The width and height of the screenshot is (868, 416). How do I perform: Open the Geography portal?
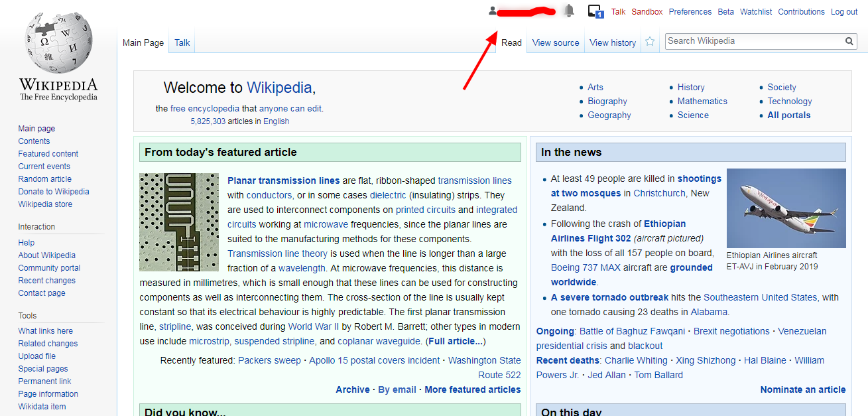pos(609,115)
